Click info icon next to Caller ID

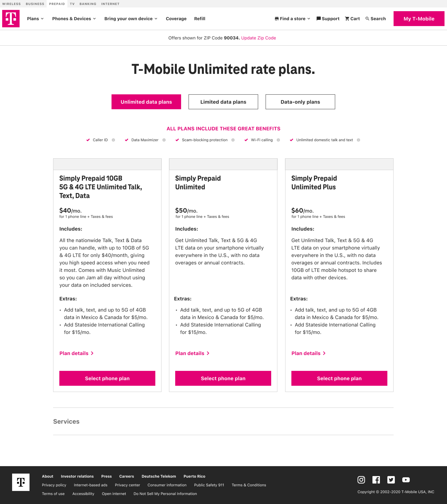113,140
